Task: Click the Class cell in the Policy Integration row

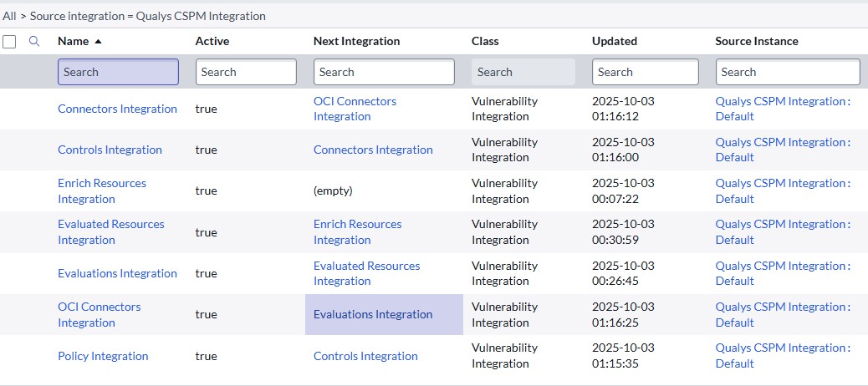Action: (x=504, y=356)
